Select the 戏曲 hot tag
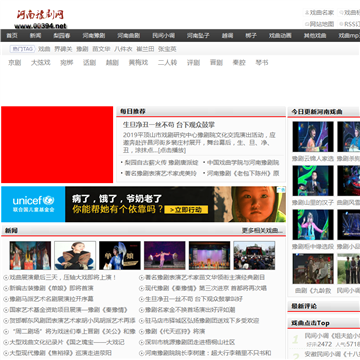 point(44,49)
